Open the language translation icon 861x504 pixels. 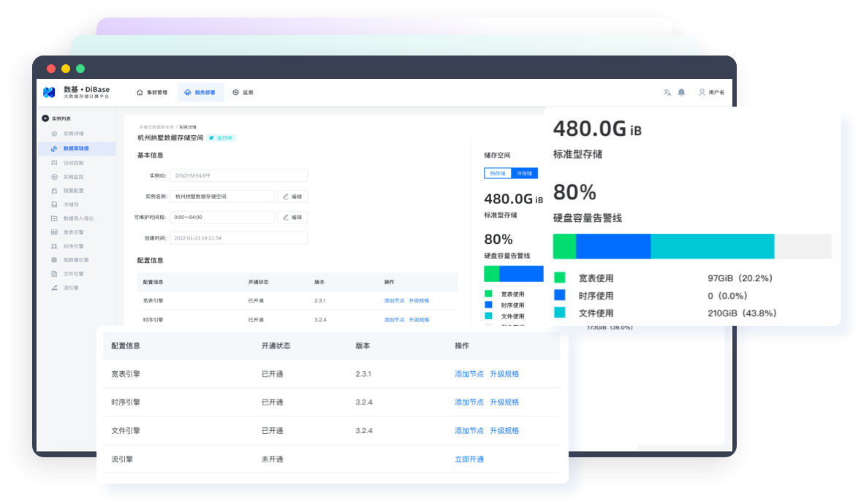click(667, 92)
